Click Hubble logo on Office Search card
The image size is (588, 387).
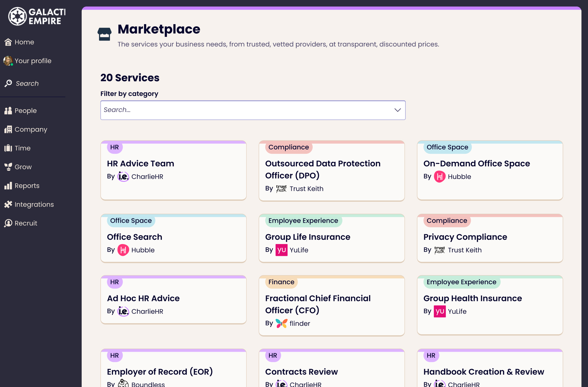(123, 250)
